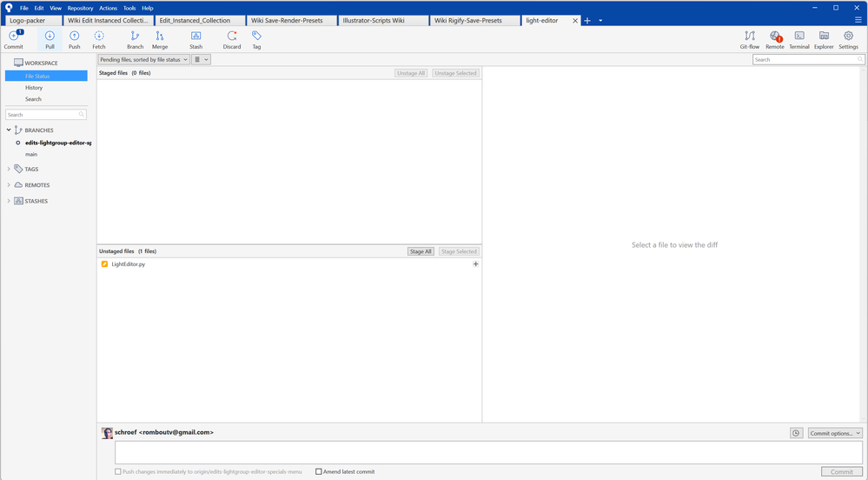Enable Amend latest commit checkbox
This screenshot has height=480, width=868.
318,471
